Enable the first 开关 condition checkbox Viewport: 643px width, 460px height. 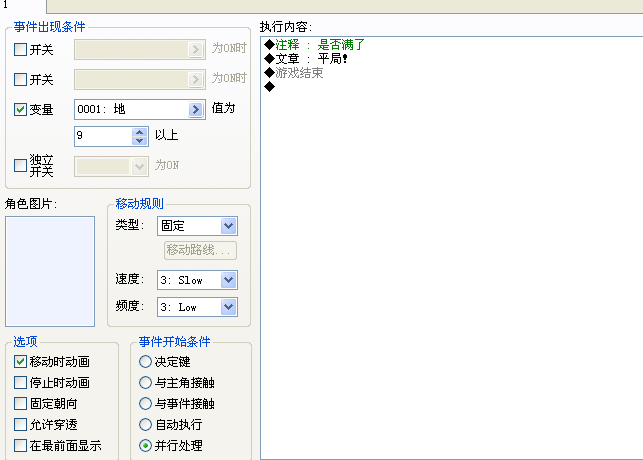point(20,50)
